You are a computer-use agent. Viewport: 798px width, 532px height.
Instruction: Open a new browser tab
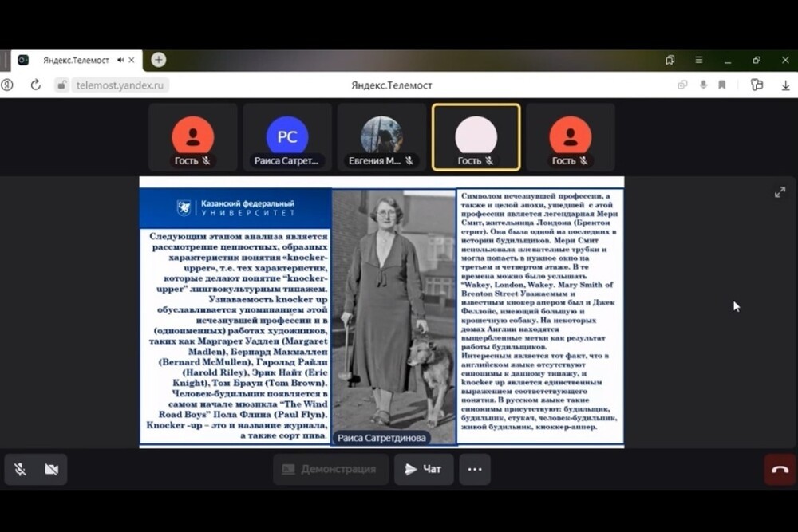click(158, 60)
